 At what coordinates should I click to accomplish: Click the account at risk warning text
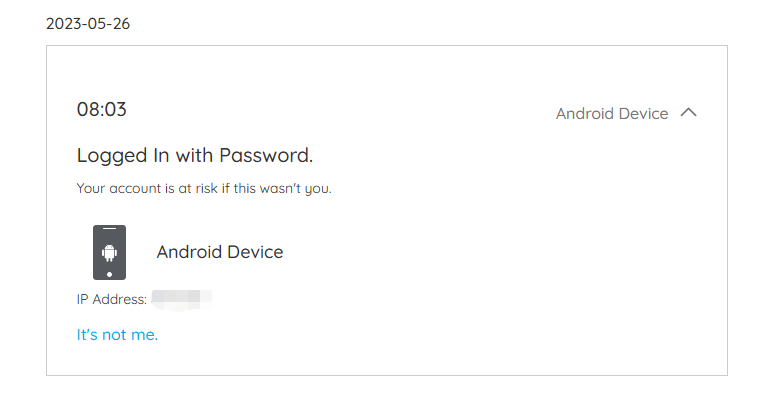pyautogui.click(x=204, y=188)
